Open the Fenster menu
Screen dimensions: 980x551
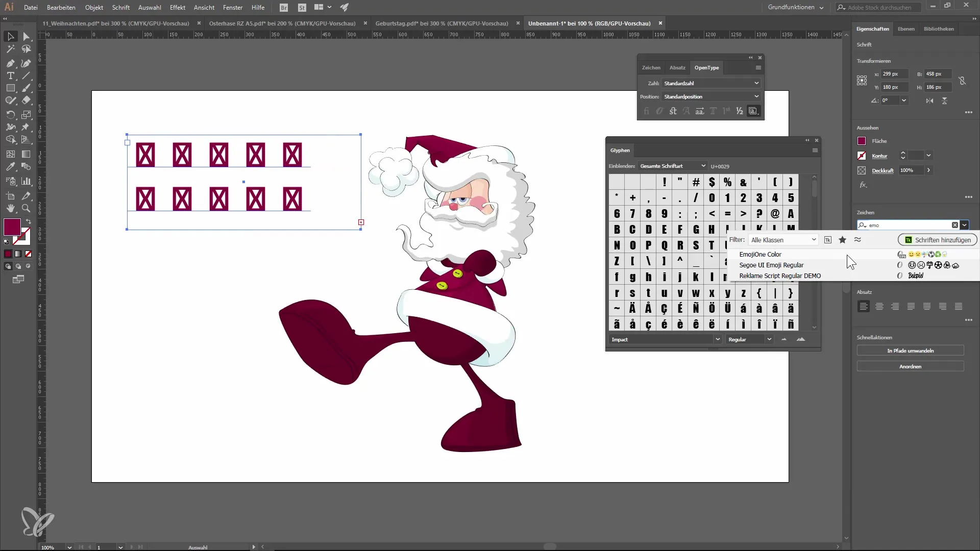point(233,7)
